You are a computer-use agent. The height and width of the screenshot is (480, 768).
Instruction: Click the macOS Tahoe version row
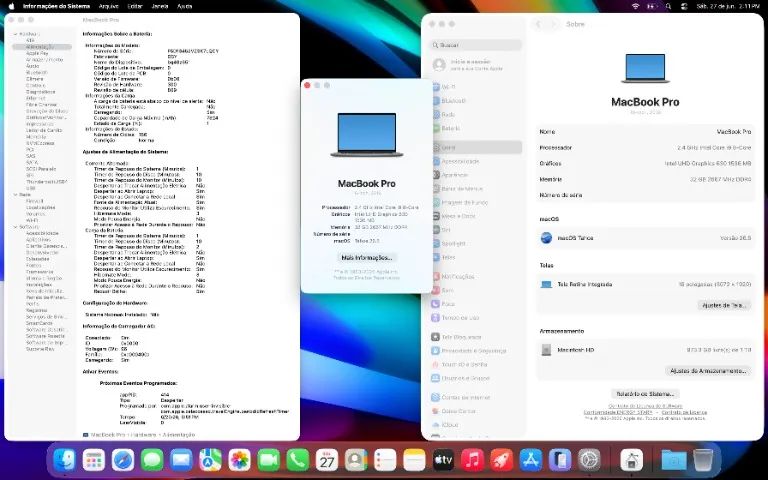point(645,238)
